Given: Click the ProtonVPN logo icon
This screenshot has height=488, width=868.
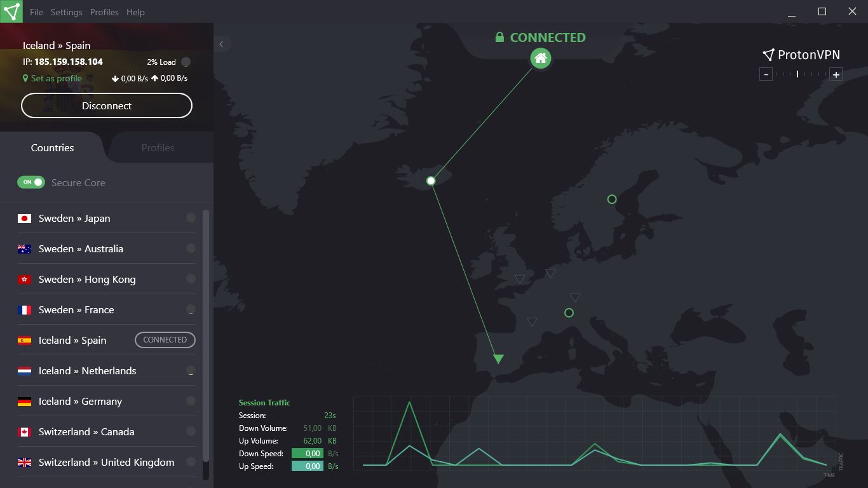Looking at the screenshot, I should (x=769, y=55).
